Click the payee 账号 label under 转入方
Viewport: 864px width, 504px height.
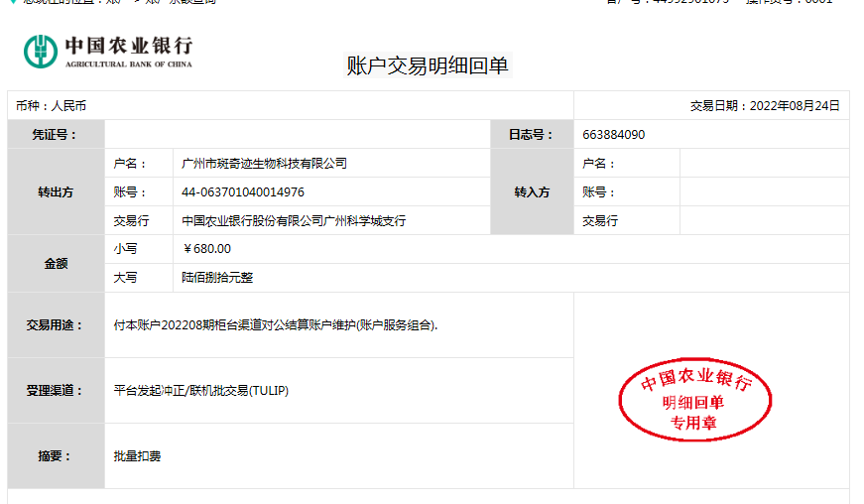coord(599,192)
